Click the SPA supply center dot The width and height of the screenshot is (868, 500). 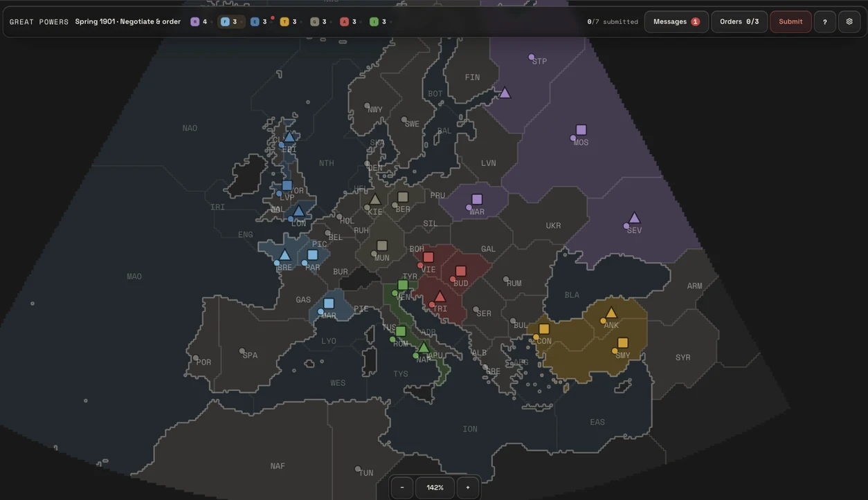click(x=242, y=351)
